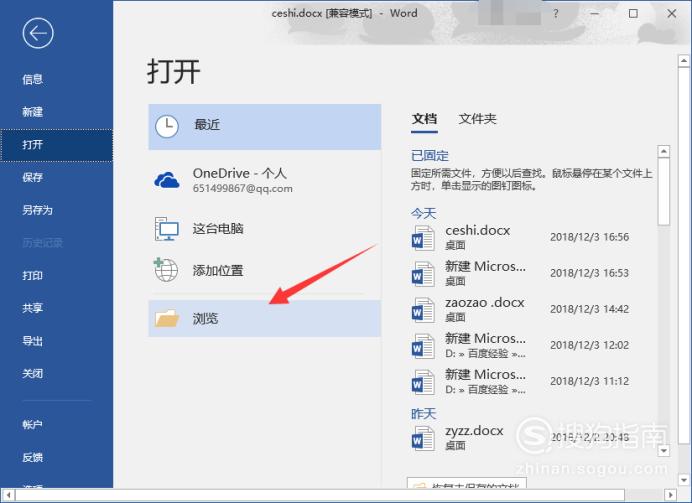Click file list scroll down arrow
This screenshot has width=692, height=503.
click(x=664, y=450)
